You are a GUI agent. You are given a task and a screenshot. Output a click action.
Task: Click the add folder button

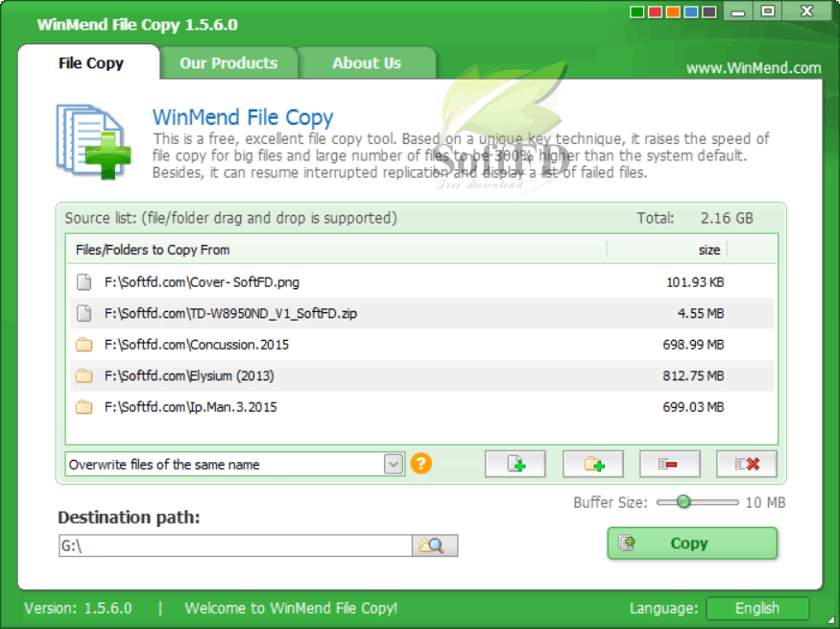coord(593,464)
